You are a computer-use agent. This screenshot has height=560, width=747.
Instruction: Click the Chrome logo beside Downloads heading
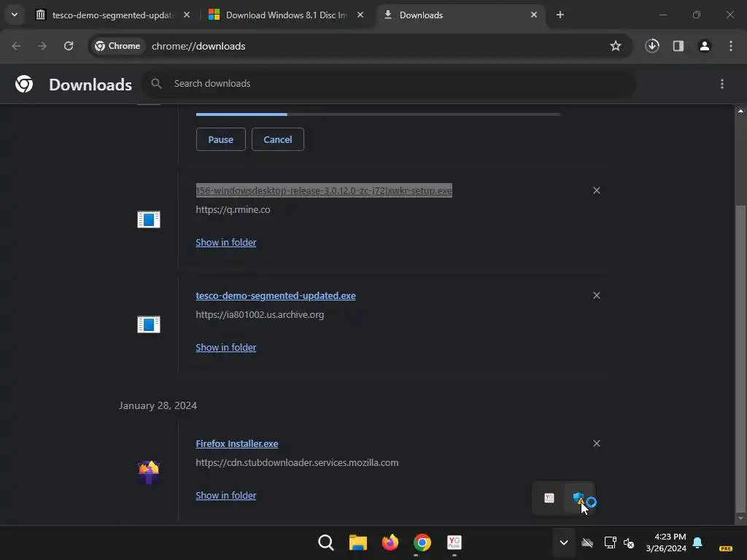click(24, 84)
